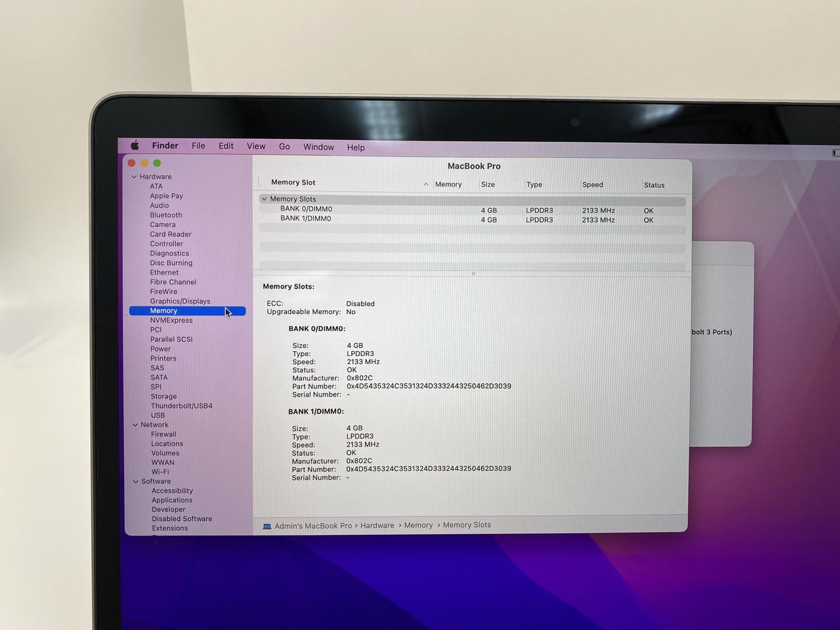Select Disc Burning in the sidebar
This screenshot has height=630, width=840.
[x=171, y=263]
